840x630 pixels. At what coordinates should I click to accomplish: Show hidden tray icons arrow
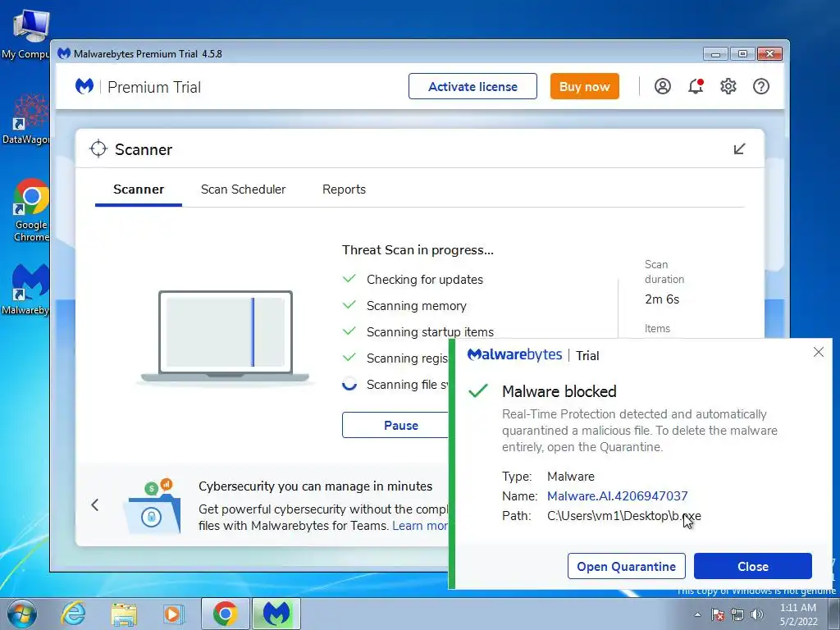tap(697, 614)
